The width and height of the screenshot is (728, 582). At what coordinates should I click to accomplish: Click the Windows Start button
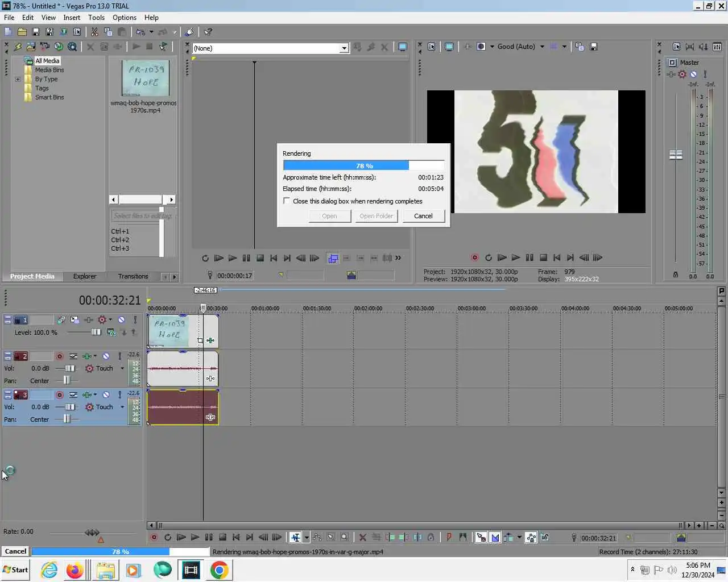[15, 569]
